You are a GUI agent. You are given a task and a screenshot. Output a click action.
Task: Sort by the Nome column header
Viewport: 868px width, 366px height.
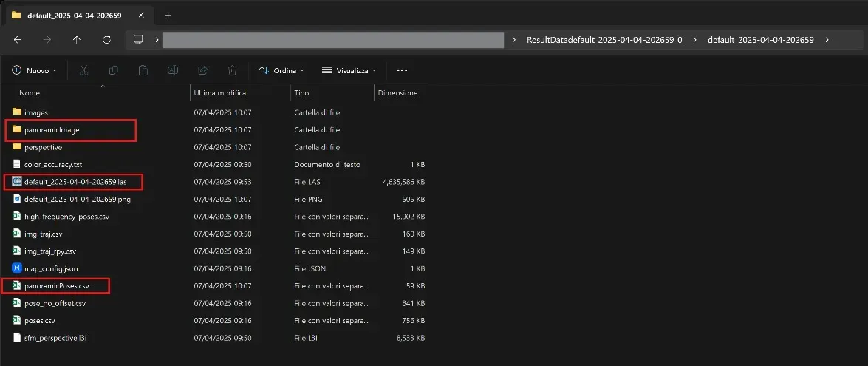coord(30,93)
